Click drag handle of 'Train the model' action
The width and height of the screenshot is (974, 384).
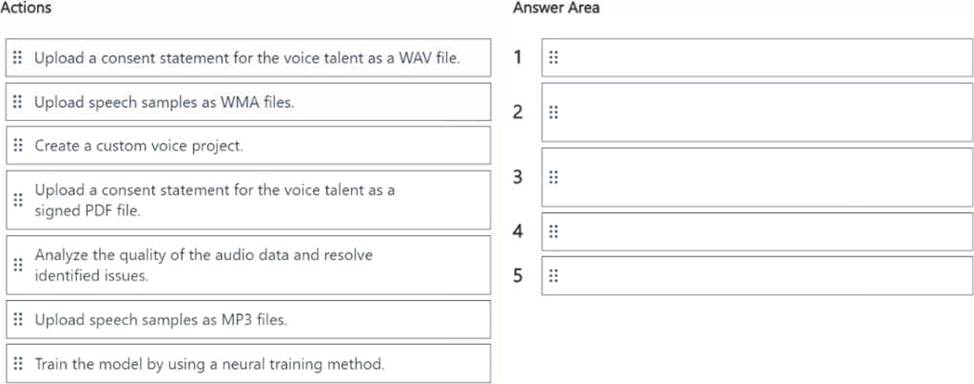tap(17, 363)
